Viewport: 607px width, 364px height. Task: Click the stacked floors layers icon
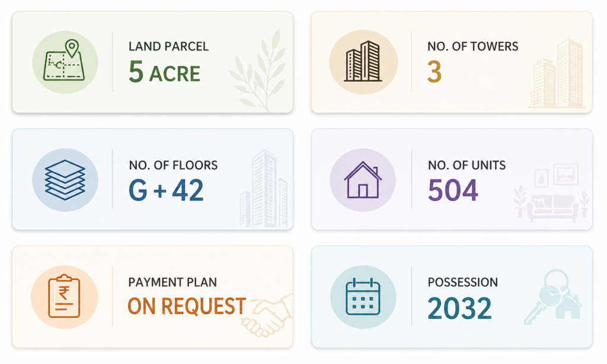[65, 179]
